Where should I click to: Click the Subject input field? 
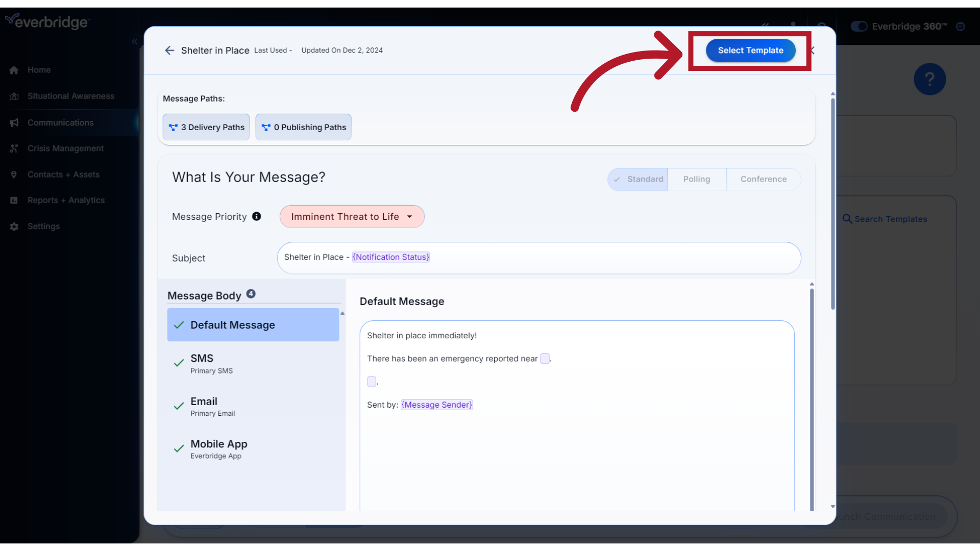538,257
